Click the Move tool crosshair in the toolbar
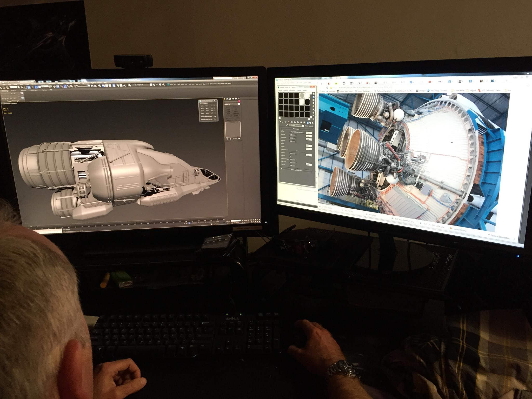532x399 pixels. tap(33, 87)
